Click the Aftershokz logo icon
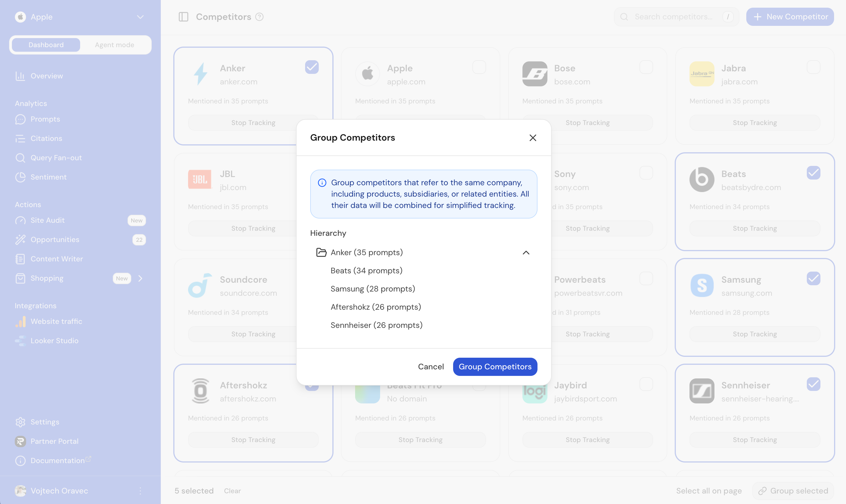The image size is (846, 504). pos(200,391)
